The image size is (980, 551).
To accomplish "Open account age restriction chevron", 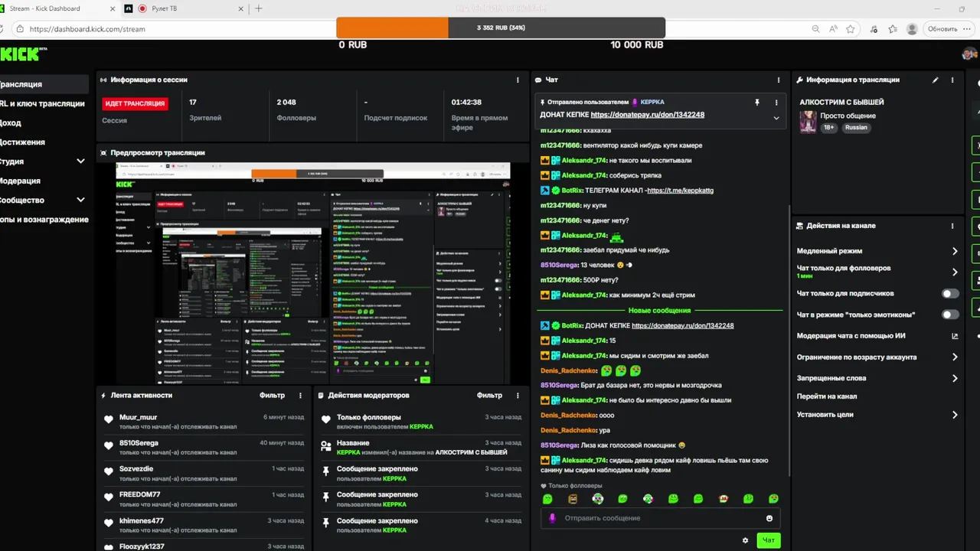I will (955, 357).
